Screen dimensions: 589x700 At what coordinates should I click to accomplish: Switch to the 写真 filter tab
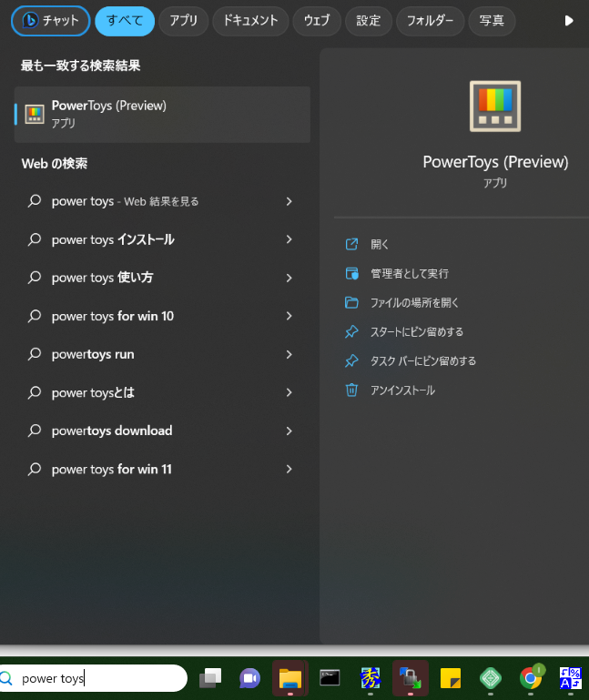[492, 21]
